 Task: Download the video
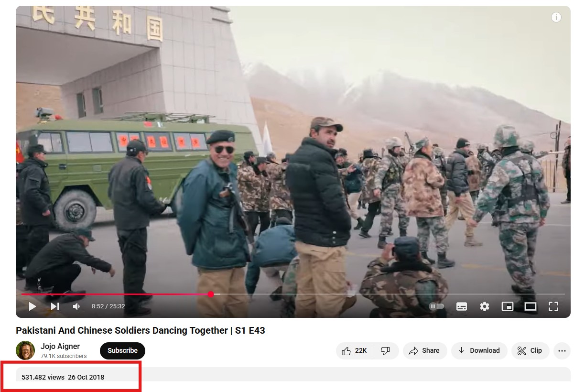coord(479,351)
